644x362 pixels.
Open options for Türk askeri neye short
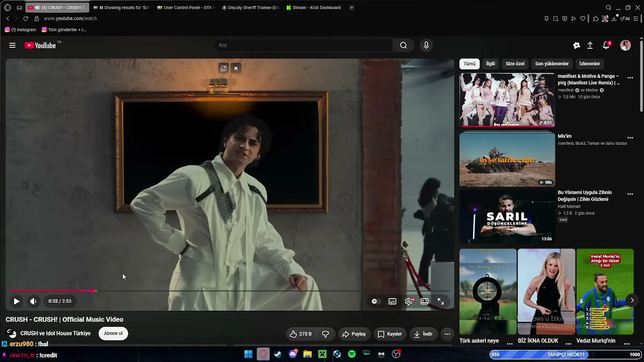coord(510,343)
